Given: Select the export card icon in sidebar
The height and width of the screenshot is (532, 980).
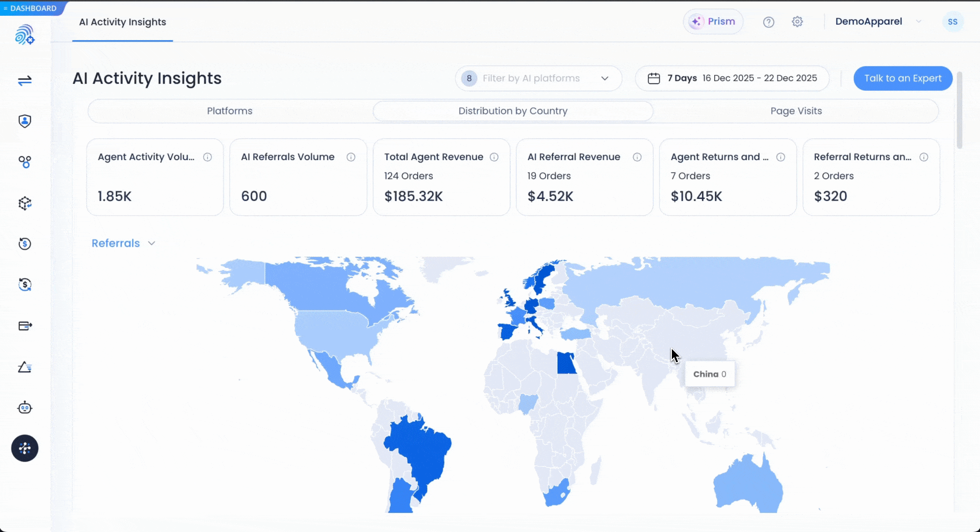Looking at the screenshot, I should [25, 326].
